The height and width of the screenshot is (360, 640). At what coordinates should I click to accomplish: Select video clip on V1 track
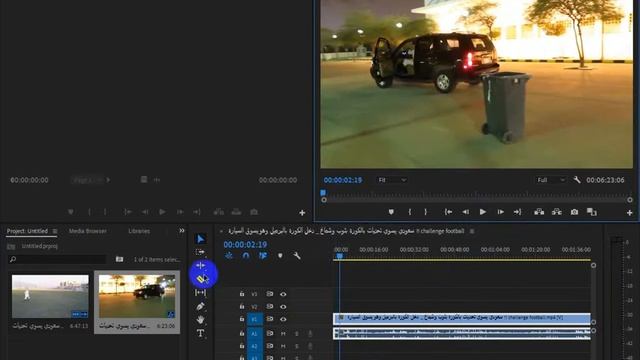click(462, 318)
